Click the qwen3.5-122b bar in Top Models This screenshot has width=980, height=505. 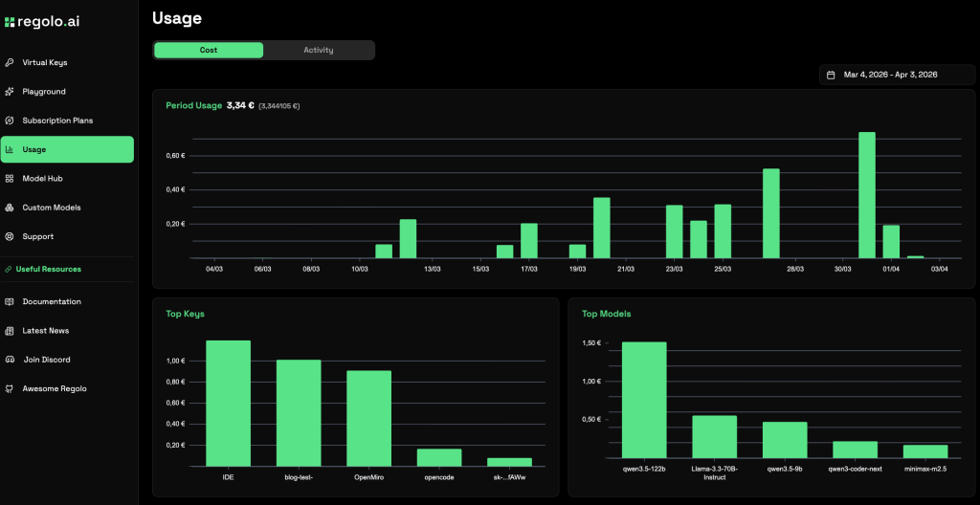click(644, 400)
